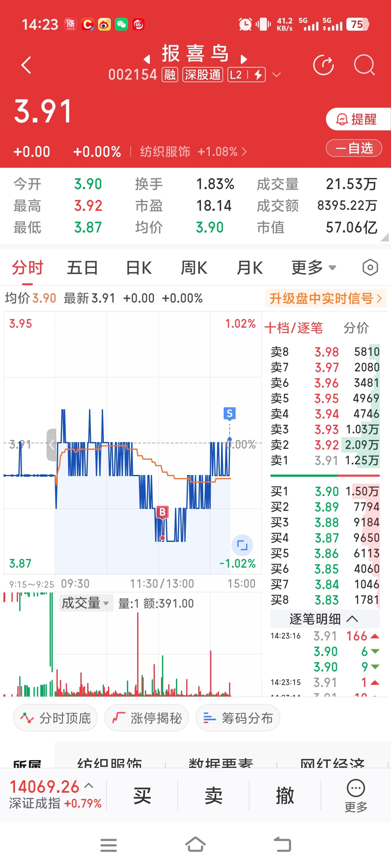Viewport: 391px width, 868px height.
Task: Switch to next stock triangle
Action: [244, 59]
